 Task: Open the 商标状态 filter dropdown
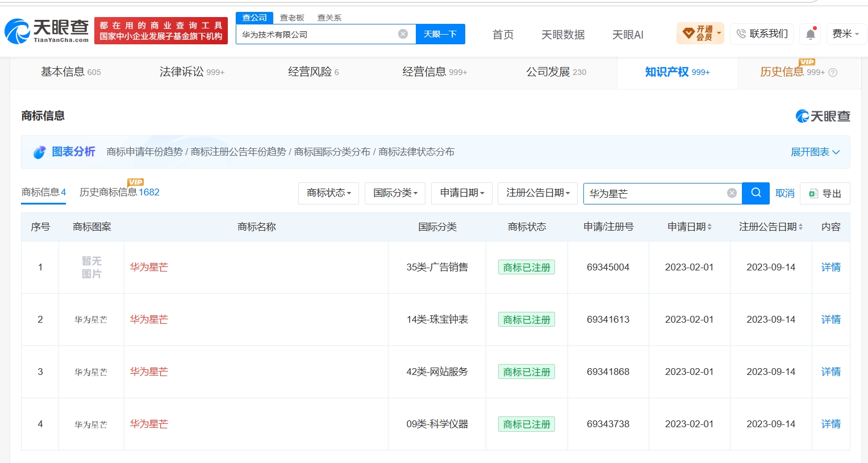328,193
